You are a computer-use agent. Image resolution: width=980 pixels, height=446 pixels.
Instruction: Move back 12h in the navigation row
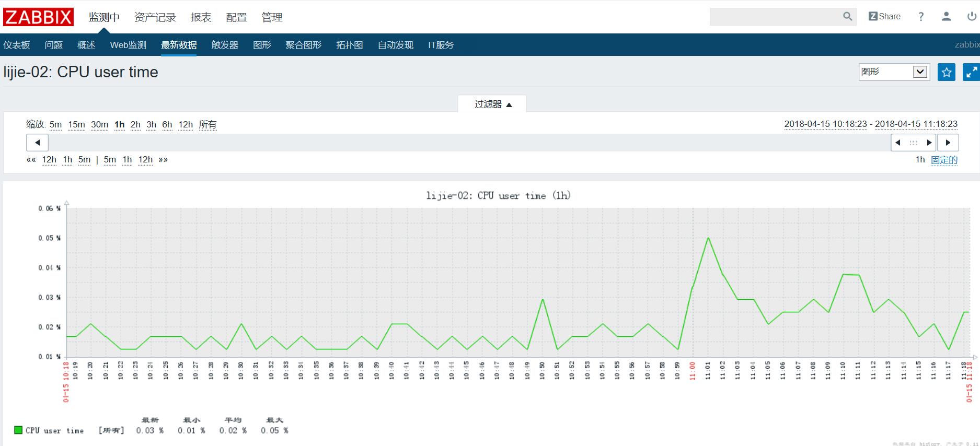(49, 159)
